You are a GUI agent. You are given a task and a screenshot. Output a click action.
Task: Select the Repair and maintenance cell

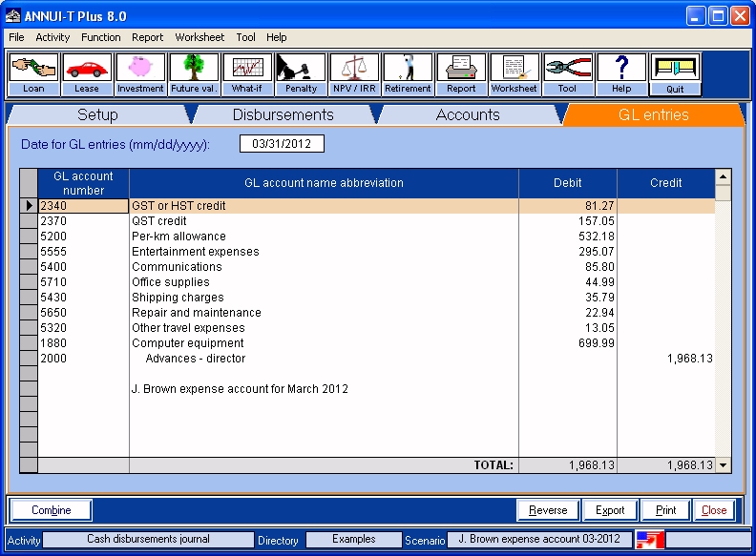pos(324,313)
